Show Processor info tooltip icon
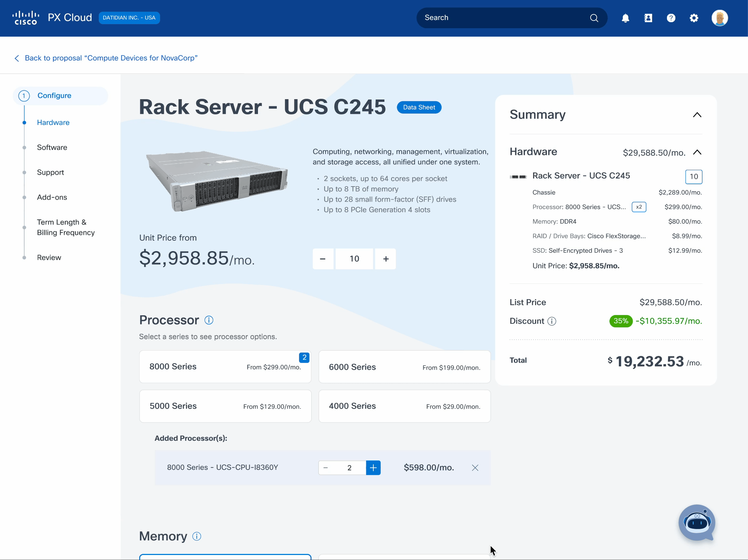The image size is (748, 560). (x=209, y=320)
